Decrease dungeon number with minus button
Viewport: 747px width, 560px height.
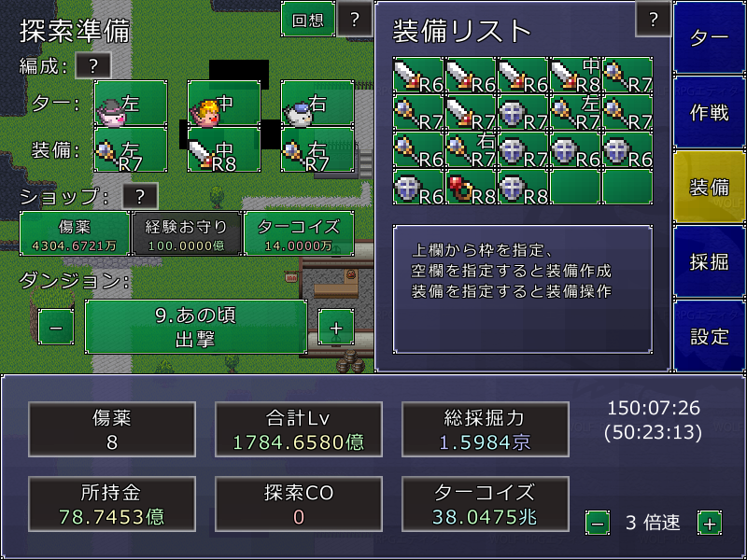click(x=56, y=327)
